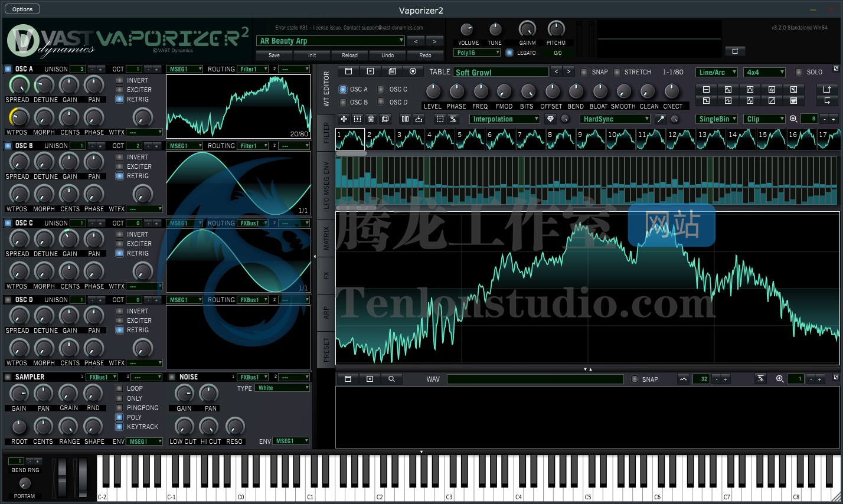Click the Redo button
Screen dimensions: 843x504
point(425,55)
